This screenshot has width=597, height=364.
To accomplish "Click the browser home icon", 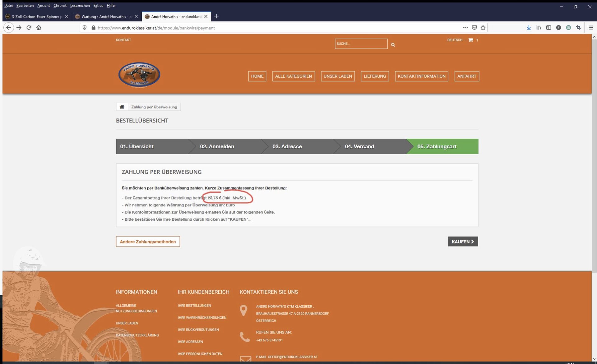I will (x=39, y=28).
